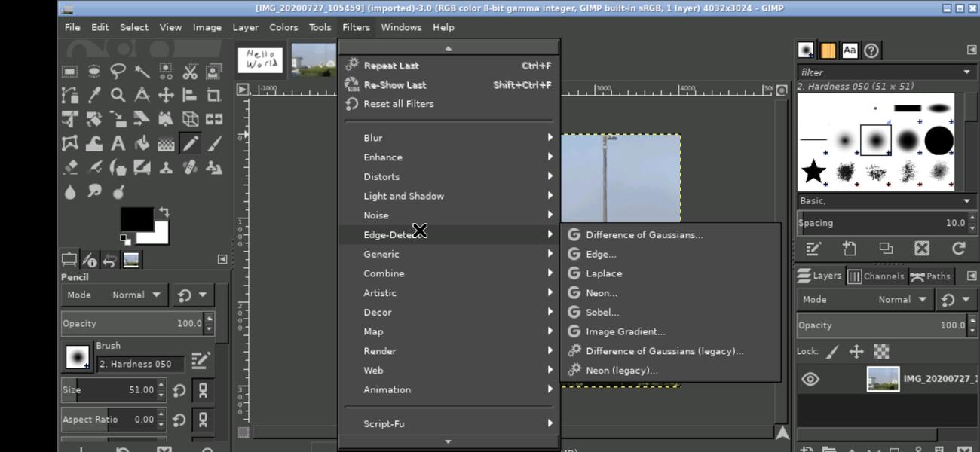This screenshot has height=452, width=980.
Task: Click the Hello World image thumbnail tab
Action: pyautogui.click(x=260, y=60)
